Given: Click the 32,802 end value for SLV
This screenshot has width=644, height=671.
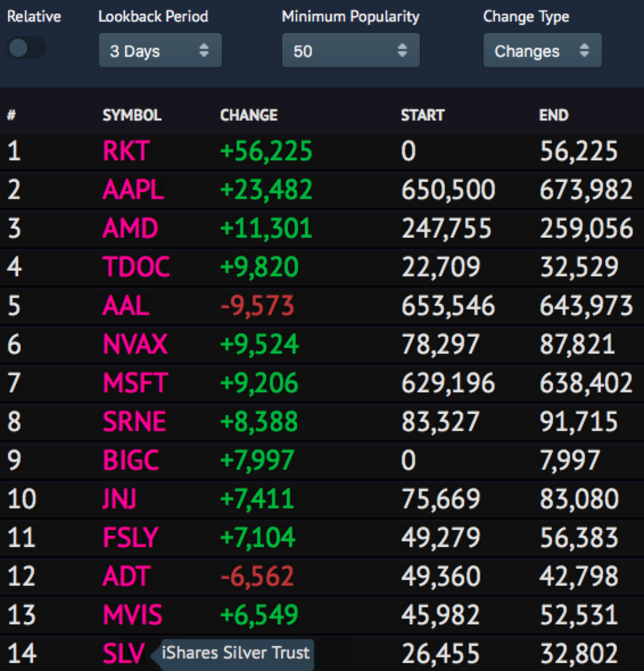Looking at the screenshot, I should point(579,653).
